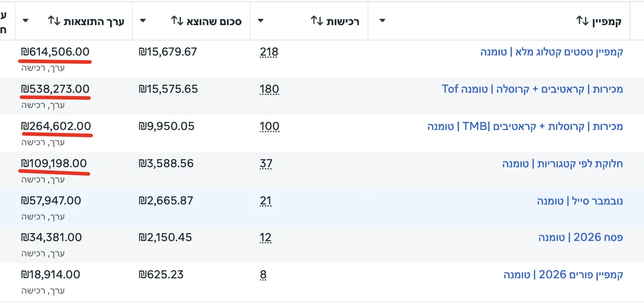This screenshot has width=644, height=303.
Task: Open campaign קמפיין טסטים קטלוג מלא | טומנה
Action: pyautogui.click(x=552, y=52)
